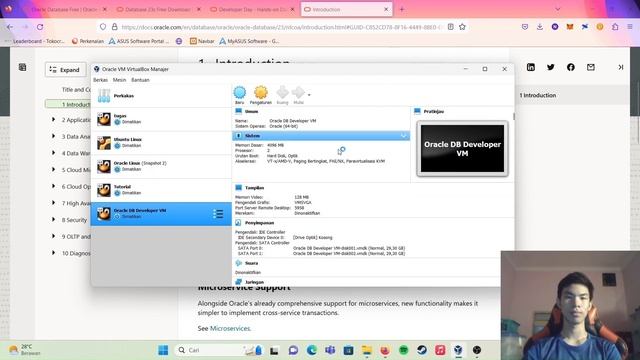Open the MyASUS Software bookmark
This screenshot has width=640, height=360.
[x=249, y=41]
